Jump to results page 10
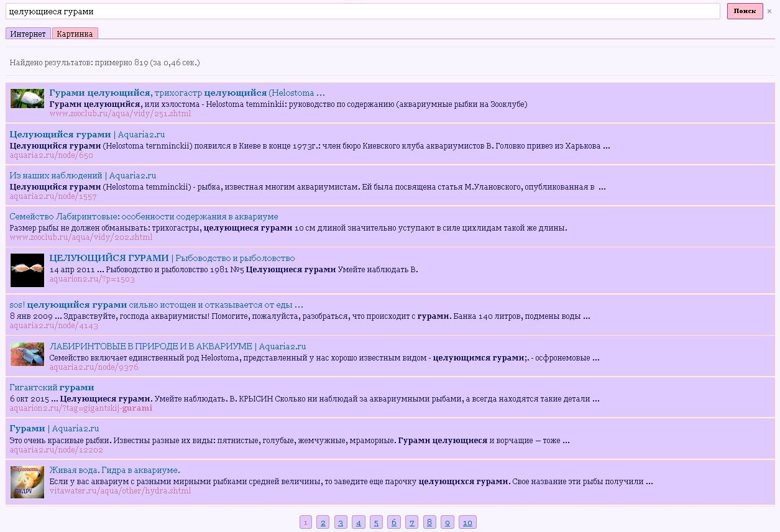 (467, 522)
